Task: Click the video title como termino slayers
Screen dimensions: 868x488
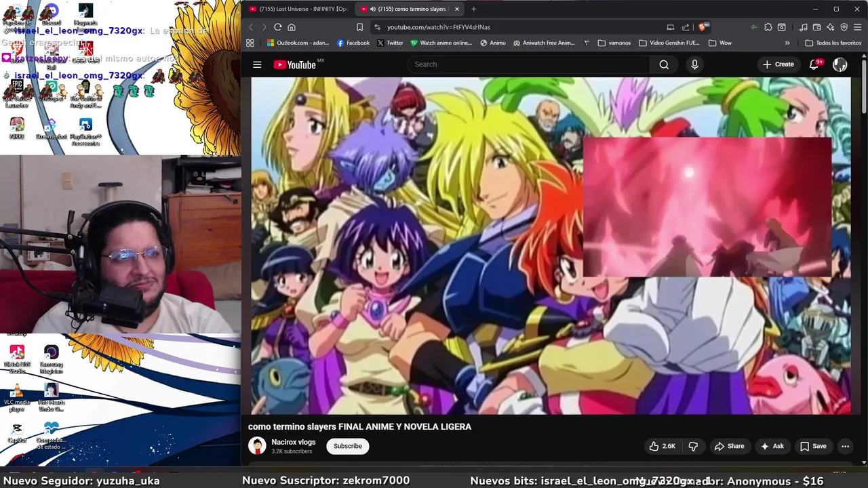Action: 359,426
